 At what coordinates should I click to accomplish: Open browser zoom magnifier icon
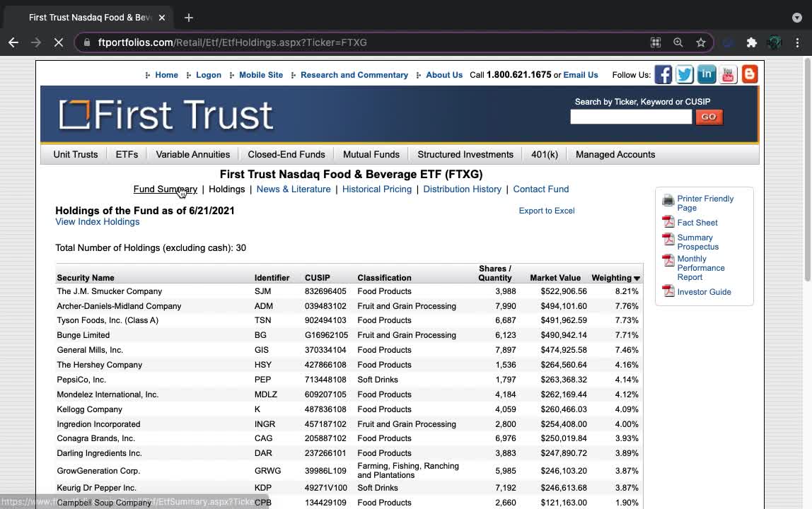tap(678, 42)
